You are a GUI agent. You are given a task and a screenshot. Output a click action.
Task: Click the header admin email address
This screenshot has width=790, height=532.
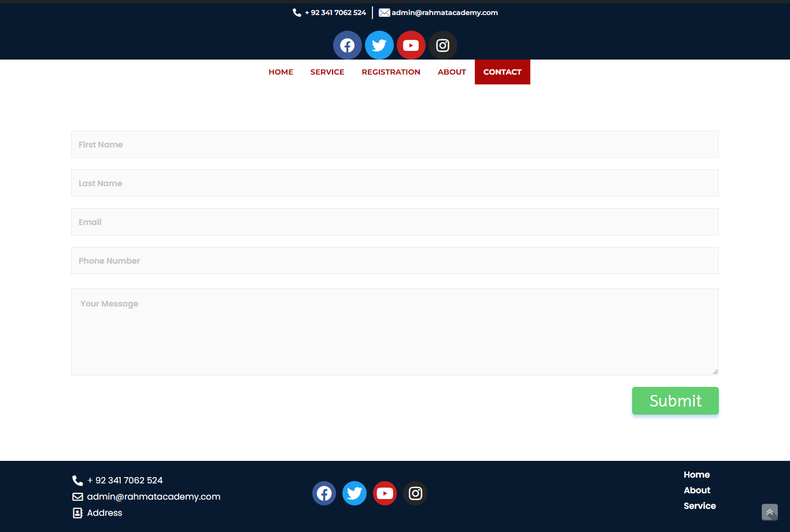(x=444, y=13)
